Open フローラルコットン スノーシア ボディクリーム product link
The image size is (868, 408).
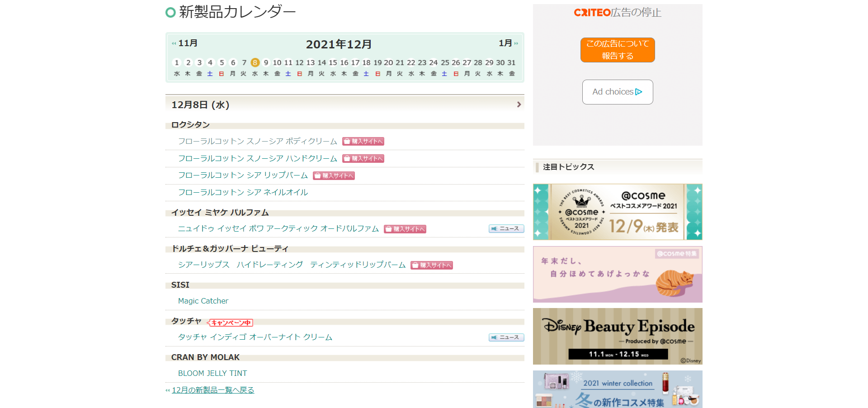click(x=258, y=141)
